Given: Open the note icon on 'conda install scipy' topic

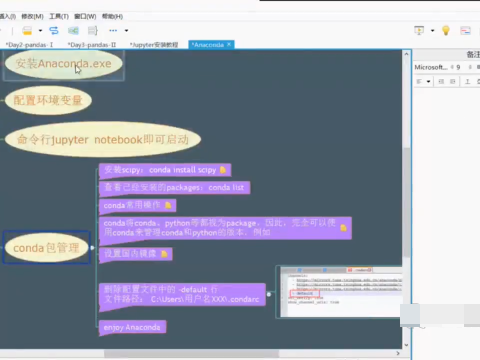Looking at the screenshot, I should pyautogui.click(x=223, y=170).
